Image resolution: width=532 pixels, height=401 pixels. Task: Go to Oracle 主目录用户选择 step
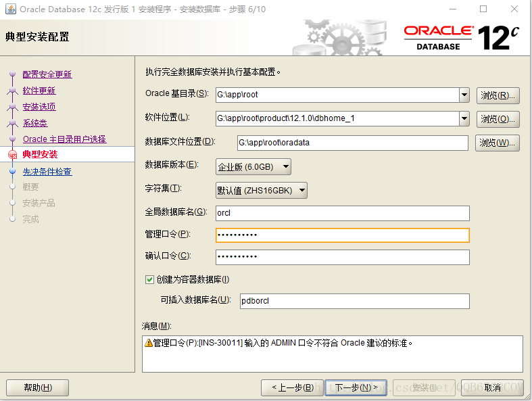pyautogui.click(x=64, y=139)
